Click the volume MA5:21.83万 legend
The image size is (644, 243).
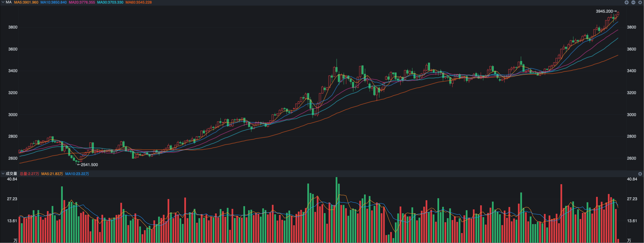(52, 174)
